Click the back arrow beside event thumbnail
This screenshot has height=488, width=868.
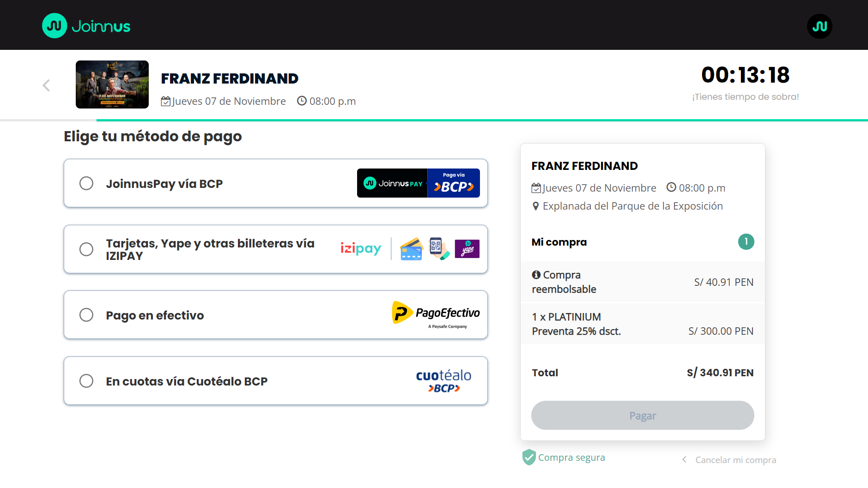[x=46, y=85]
